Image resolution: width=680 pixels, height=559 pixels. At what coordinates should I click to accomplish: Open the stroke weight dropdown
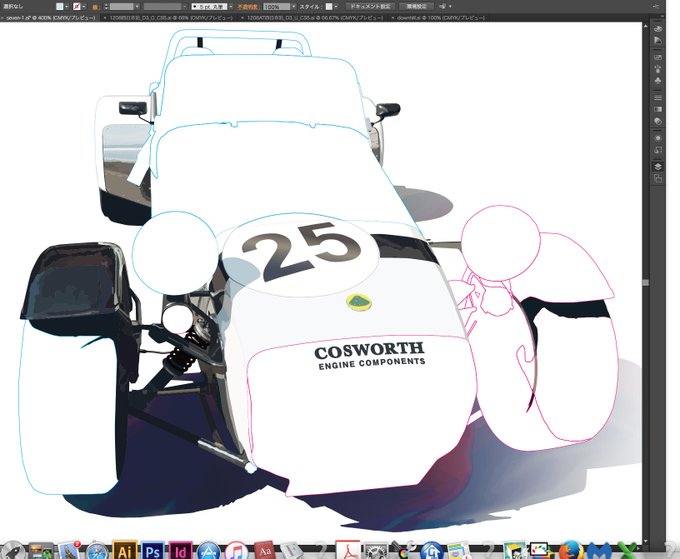(137, 7)
